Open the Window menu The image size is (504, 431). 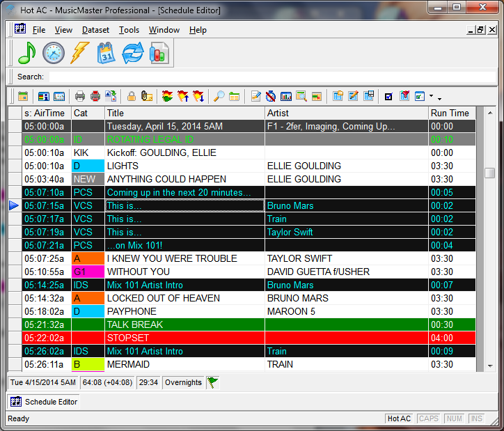coord(164,30)
